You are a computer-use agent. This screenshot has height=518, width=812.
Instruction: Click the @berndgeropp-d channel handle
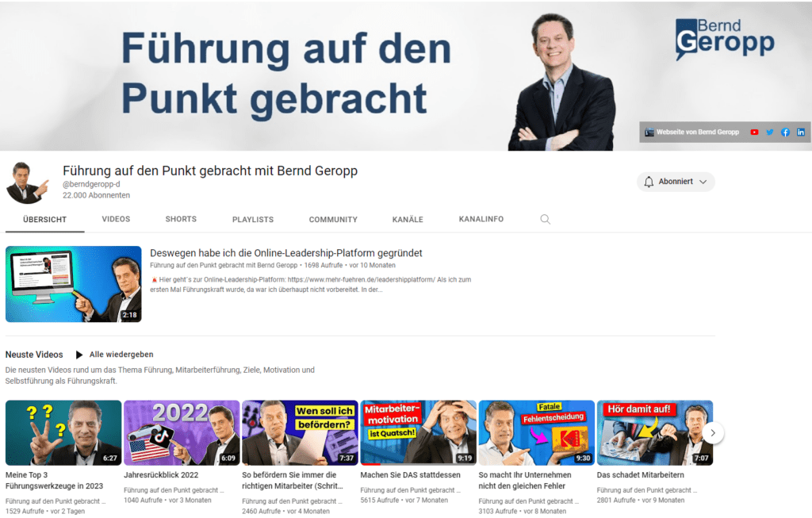91,184
